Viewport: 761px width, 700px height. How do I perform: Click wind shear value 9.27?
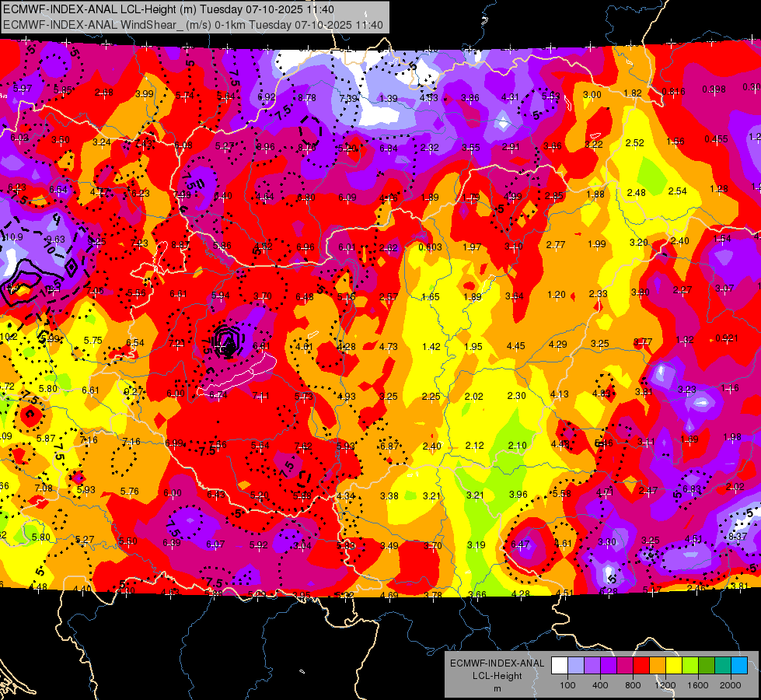click(134, 392)
